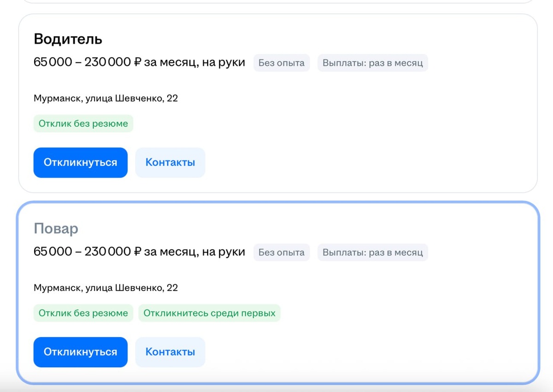This screenshot has height=392, width=553.
Task: Select Выплаты: раз в месяц tag under Водитель
Action: [x=372, y=63]
